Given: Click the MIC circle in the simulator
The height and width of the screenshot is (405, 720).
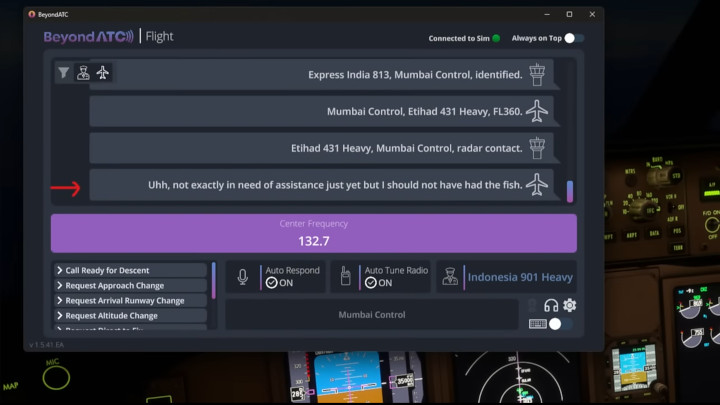Looking at the screenshot, I should 56,377.
